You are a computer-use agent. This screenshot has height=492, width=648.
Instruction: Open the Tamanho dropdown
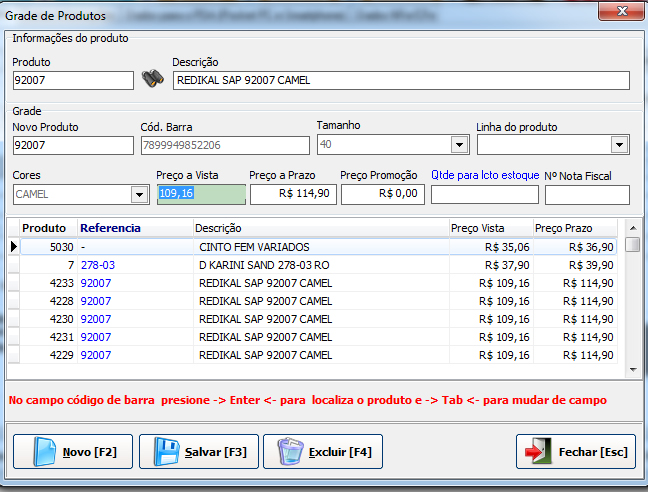[459, 145]
